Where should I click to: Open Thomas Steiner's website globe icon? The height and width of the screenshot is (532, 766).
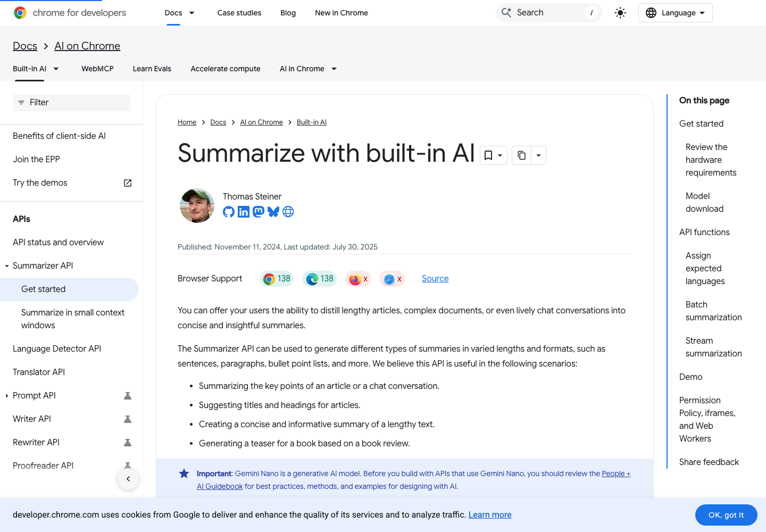pyautogui.click(x=288, y=212)
